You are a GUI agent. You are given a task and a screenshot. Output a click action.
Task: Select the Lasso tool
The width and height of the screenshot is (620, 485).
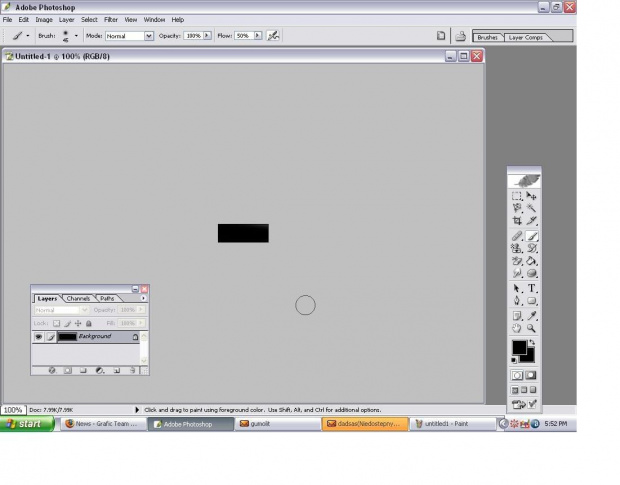517,208
